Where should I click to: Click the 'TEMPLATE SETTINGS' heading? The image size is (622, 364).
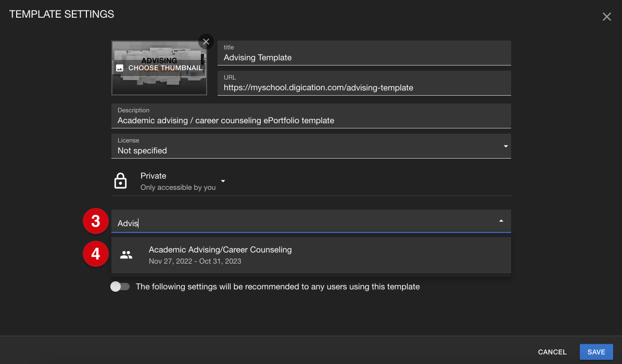click(61, 14)
